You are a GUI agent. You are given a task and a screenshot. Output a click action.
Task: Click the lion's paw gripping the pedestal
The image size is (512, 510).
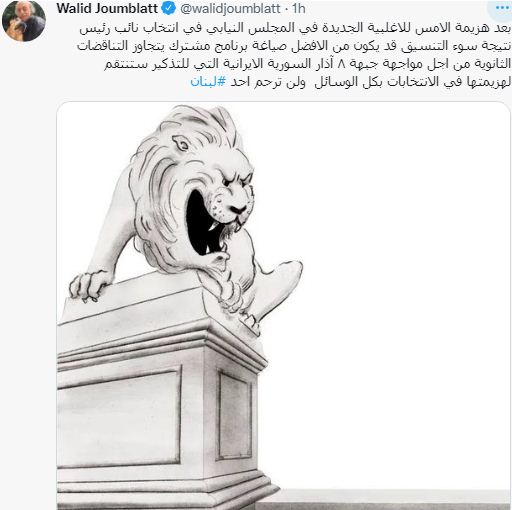(x=87, y=286)
